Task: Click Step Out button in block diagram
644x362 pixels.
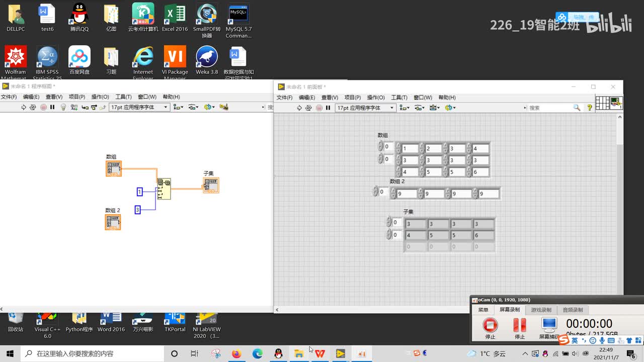Action: click(103, 107)
